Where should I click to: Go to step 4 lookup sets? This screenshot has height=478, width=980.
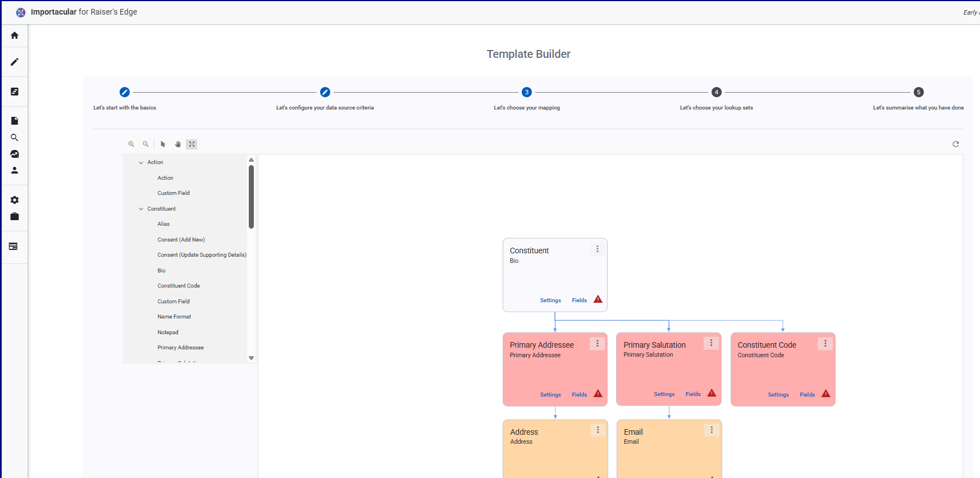tap(716, 92)
